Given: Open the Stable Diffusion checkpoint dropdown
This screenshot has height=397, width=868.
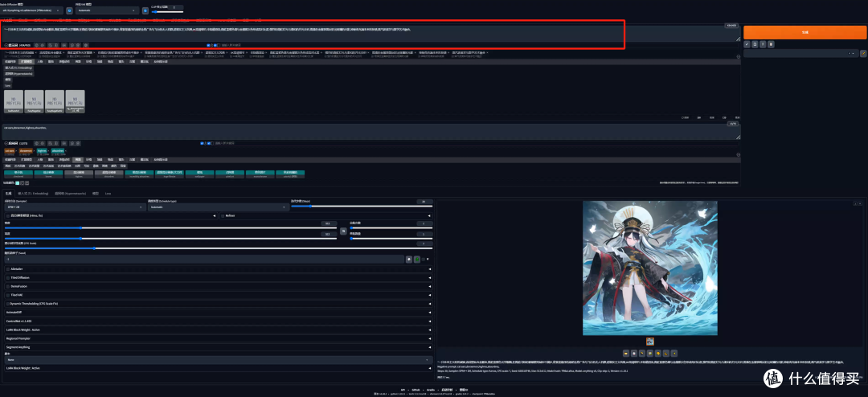Looking at the screenshot, I should tap(32, 10).
